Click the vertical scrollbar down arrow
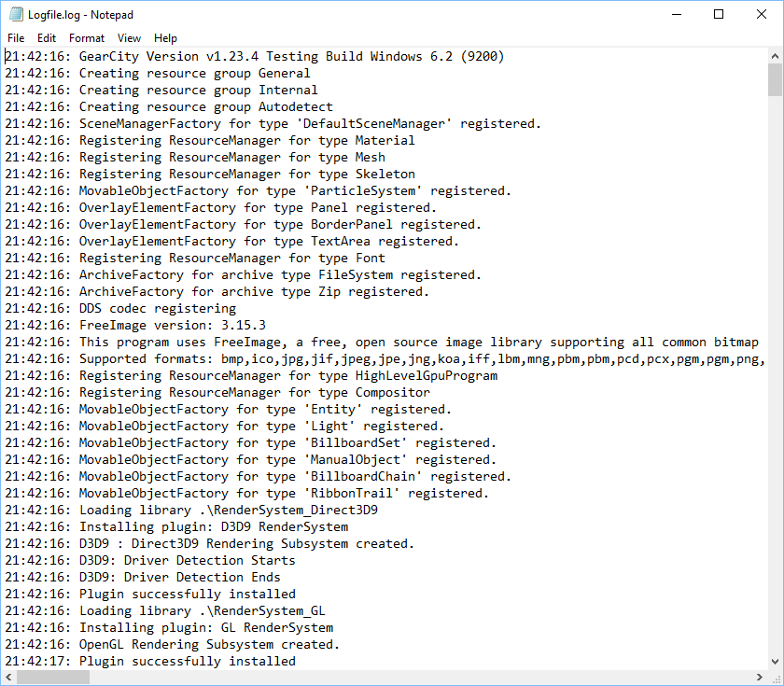The width and height of the screenshot is (784, 686). pyautogui.click(x=775, y=660)
